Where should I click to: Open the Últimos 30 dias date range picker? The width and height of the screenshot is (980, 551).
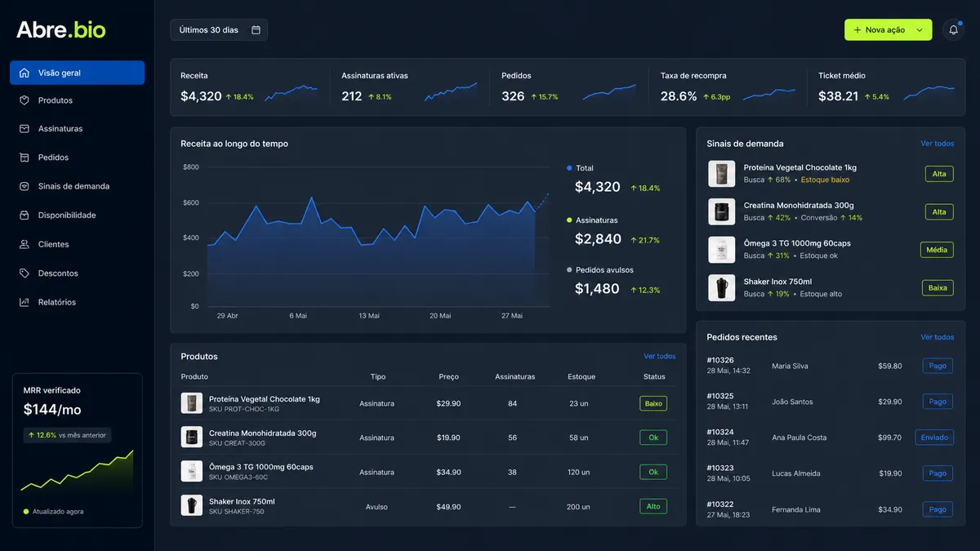click(x=219, y=30)
